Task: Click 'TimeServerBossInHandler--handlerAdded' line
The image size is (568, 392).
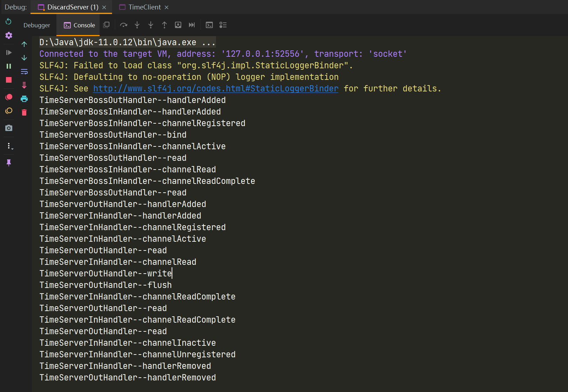Action: click(130, 112)
